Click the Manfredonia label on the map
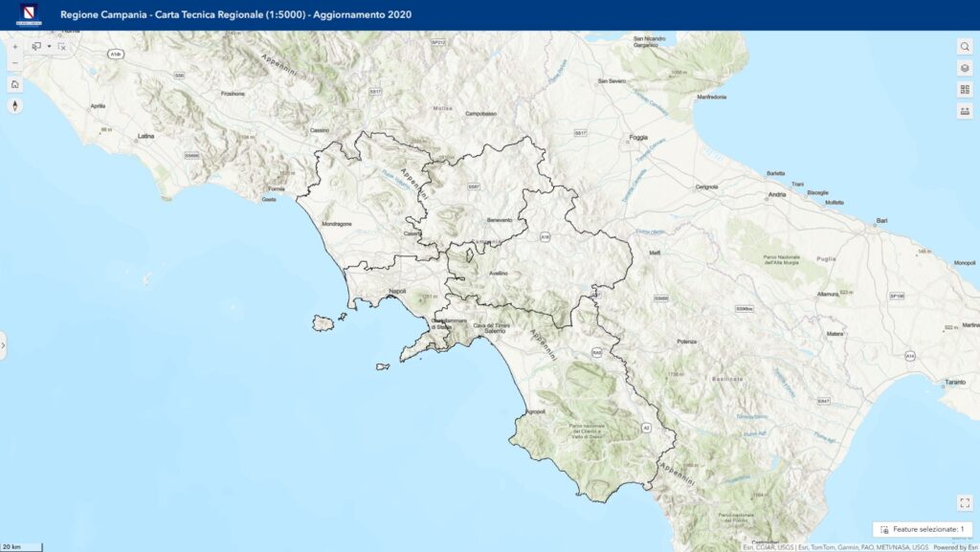The height and width of the screenshot is (552, 980). coord(712,97)
